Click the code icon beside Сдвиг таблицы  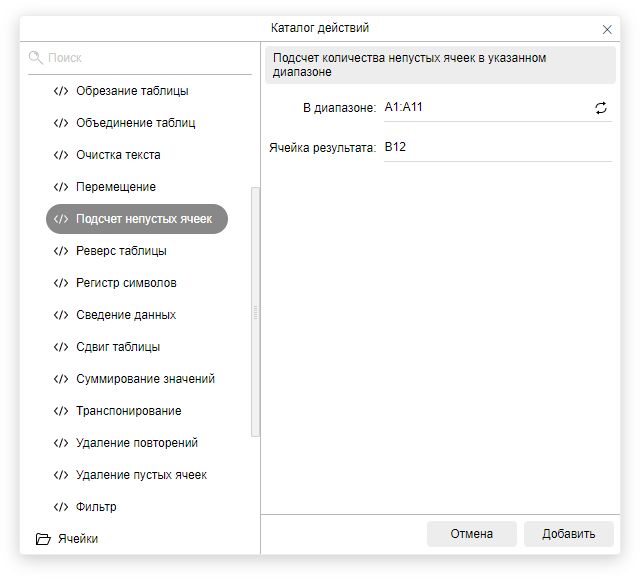pos(61,347)
